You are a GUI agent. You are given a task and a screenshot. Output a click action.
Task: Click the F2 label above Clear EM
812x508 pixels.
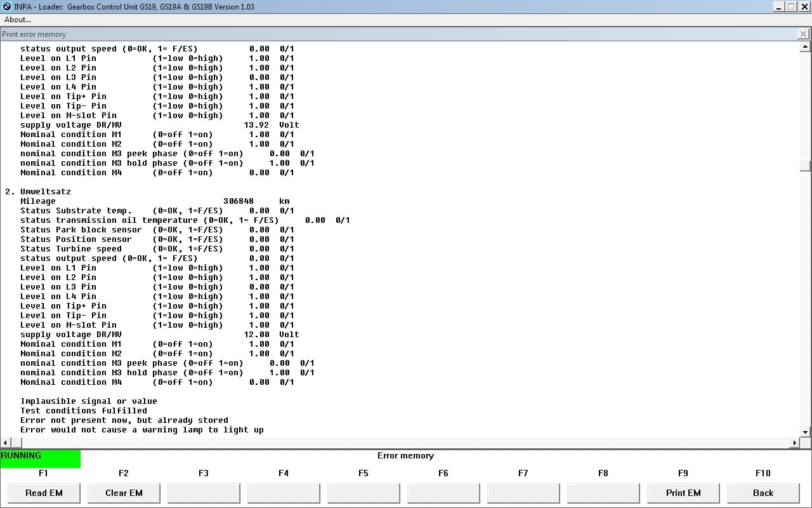[124, 473]
